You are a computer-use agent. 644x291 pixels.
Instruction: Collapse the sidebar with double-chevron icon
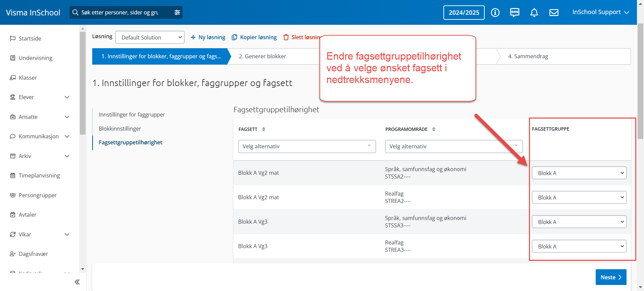tap(77, 282)
